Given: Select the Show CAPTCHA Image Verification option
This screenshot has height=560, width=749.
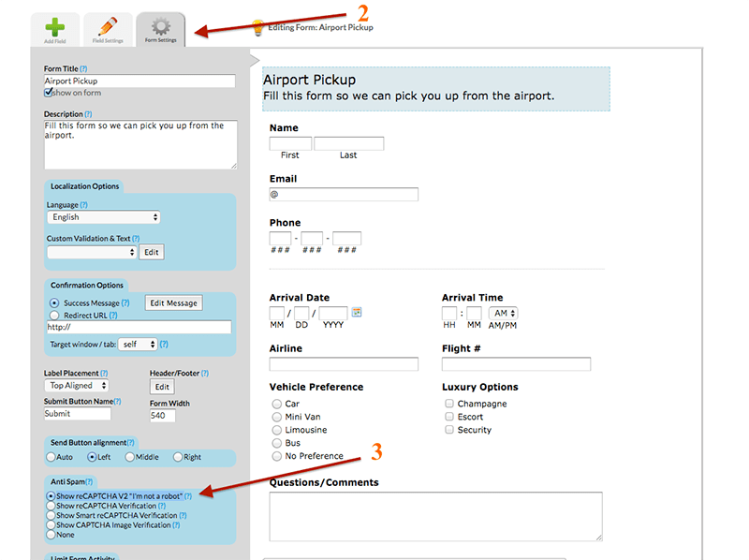Looking at the screenshot, I should [x=50, y=524].
